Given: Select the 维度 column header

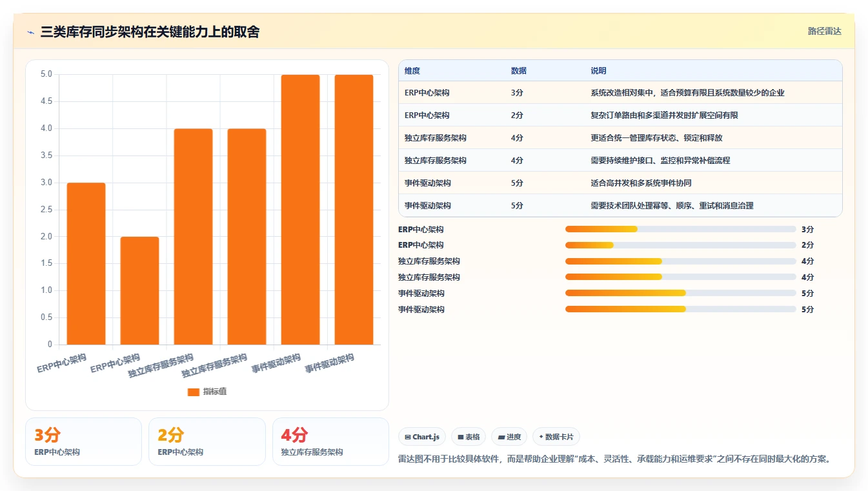Looking at the screenshot, I should [412, 71].
